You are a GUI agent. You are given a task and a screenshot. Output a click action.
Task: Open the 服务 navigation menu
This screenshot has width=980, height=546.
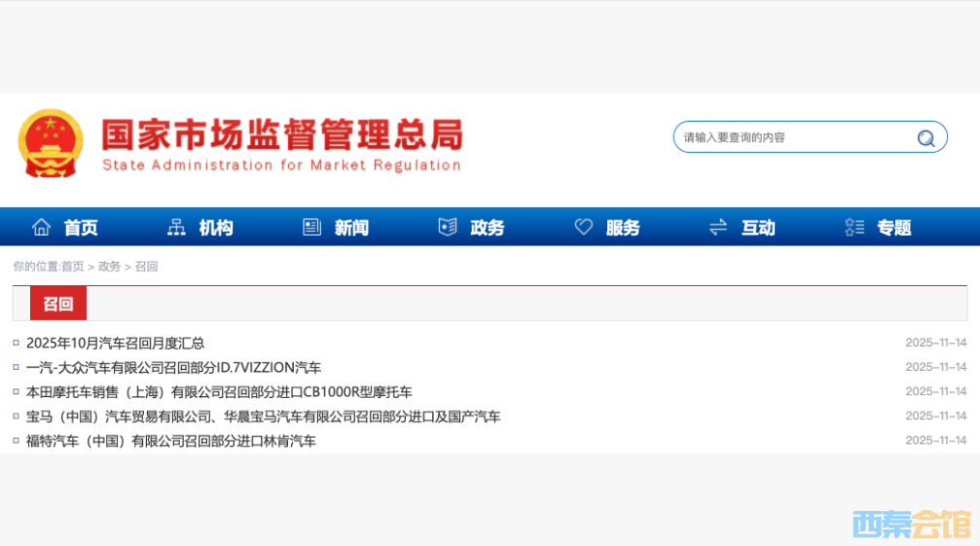(x=623, y=228)
